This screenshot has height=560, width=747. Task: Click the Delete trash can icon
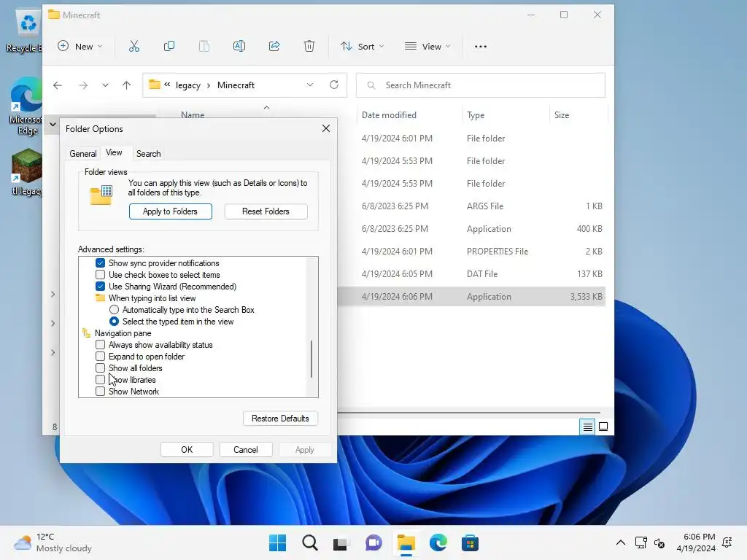coord(309,46)
